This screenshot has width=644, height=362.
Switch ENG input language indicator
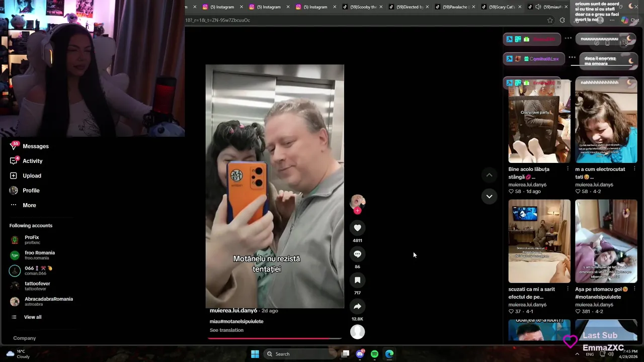coord(590,354)
